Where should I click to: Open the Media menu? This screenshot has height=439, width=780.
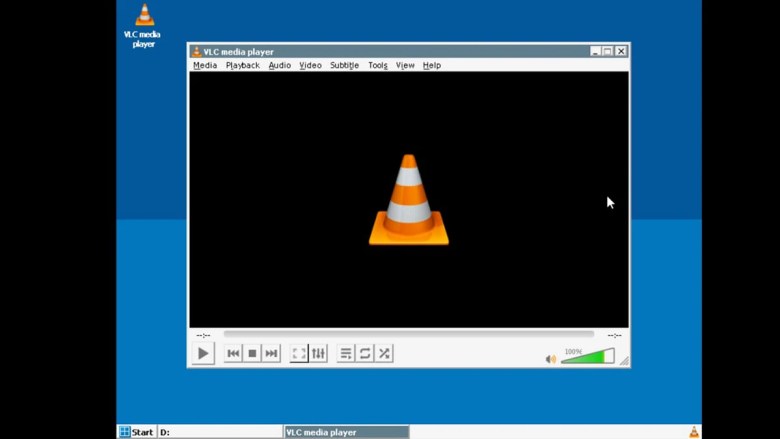click(205, 65)
